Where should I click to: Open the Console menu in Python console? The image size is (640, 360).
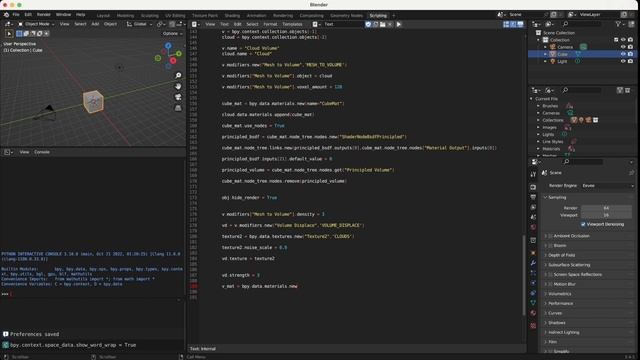(42, 152)
